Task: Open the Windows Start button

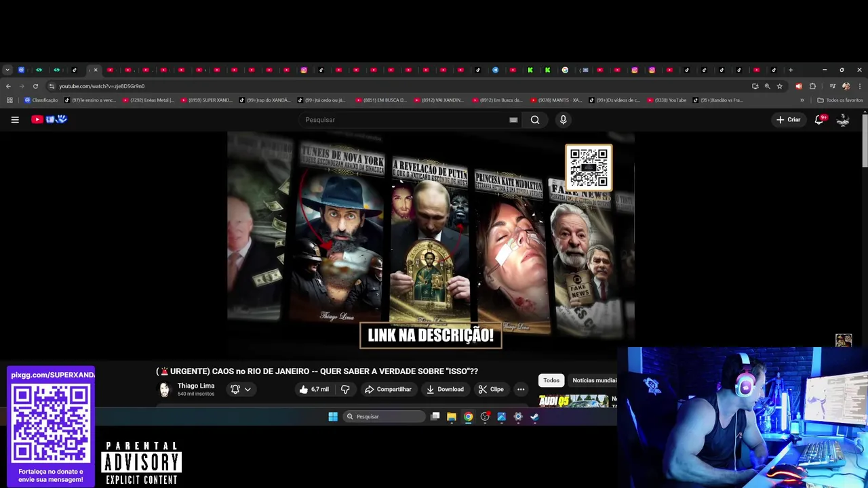Action: pos(333,417)
